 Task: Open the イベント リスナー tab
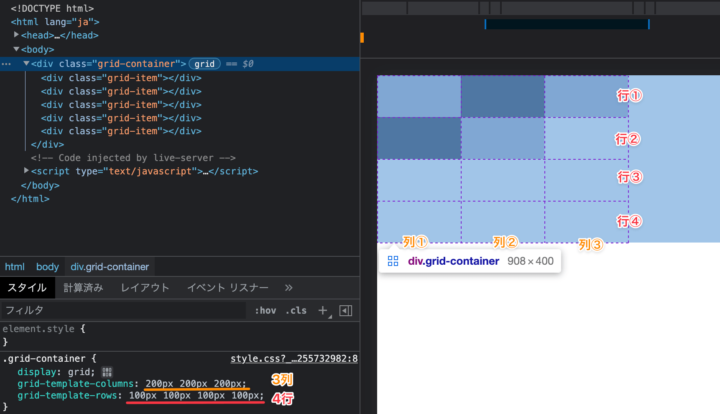click(227, 288)
